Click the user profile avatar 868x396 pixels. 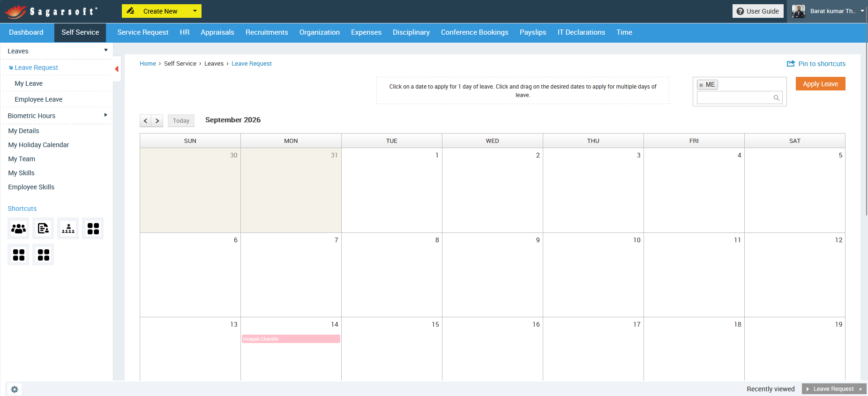799,11
